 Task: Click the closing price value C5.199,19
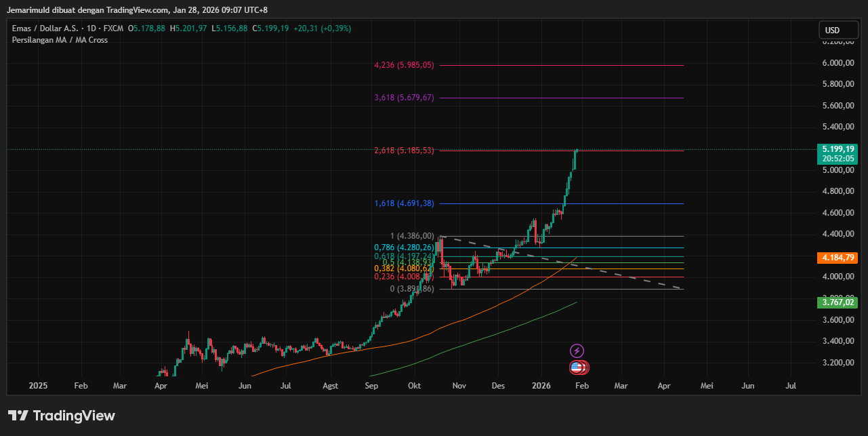pos(271,28)
